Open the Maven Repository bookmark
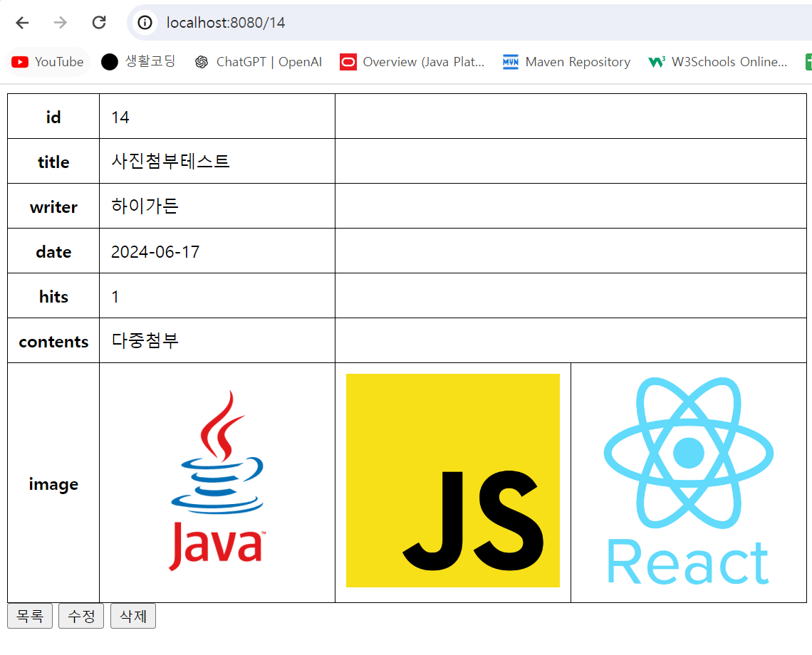Viewport: 812px width, 655px height. [566, 62]
